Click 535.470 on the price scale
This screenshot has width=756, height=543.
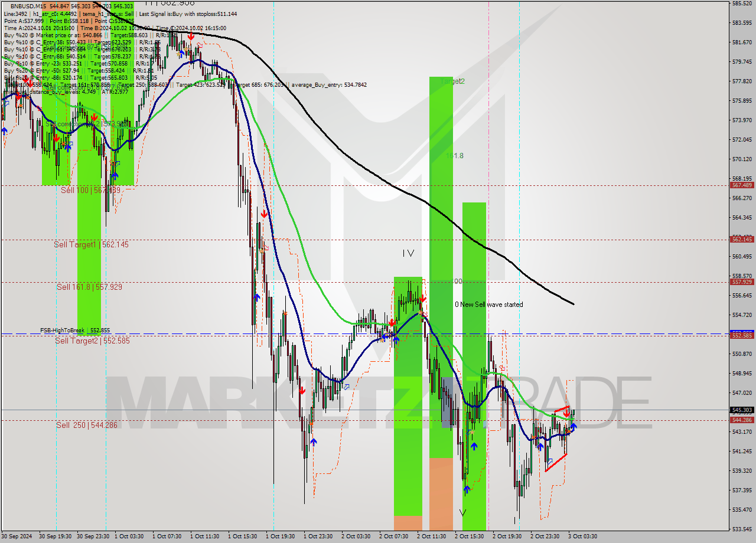[742, 509]
